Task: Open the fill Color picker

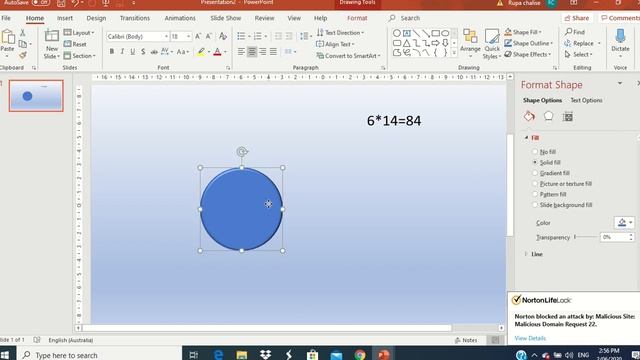Action: point(624,222)
